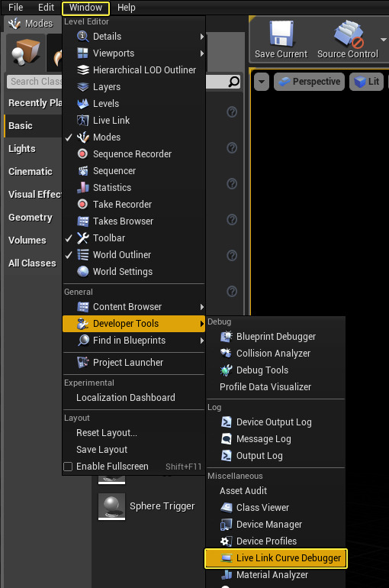Viewport: 389px width, 588px height.
Task: Choose Reset Layout...
Action: pyautogui.click(x=106, y=433)
